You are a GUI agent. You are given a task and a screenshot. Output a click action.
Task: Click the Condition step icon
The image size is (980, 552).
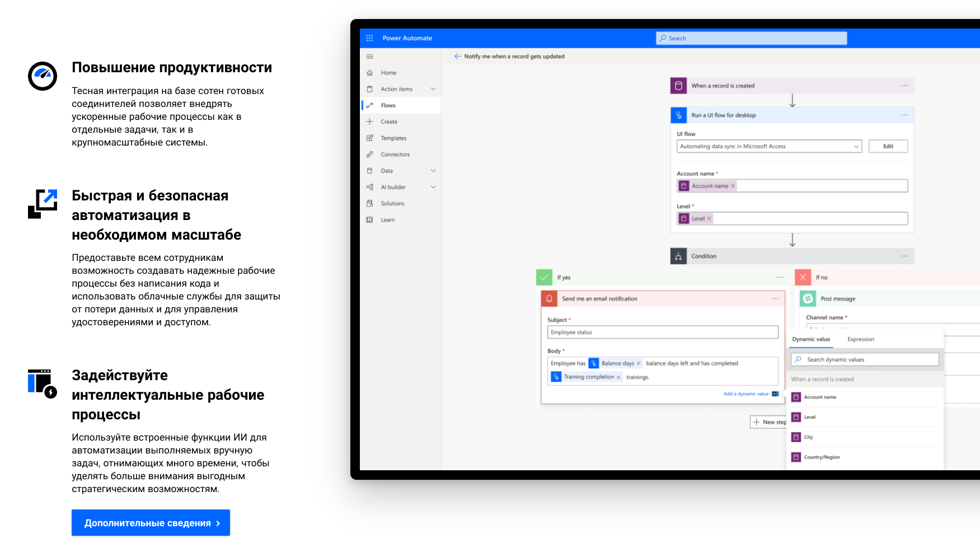[678, 256]
